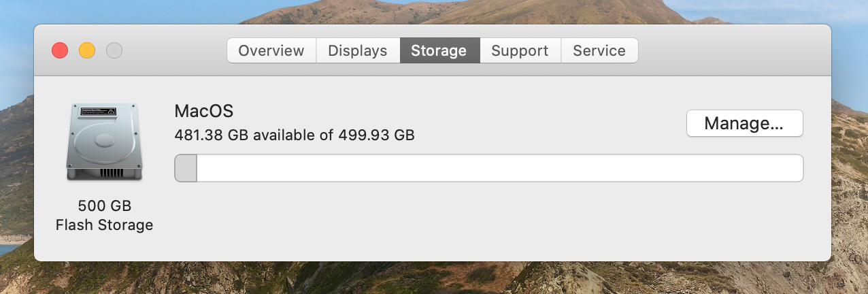868x294 pixels.
Task: Click the Flash Storage label
Action: pyautogui.click(x=104, y=225)
